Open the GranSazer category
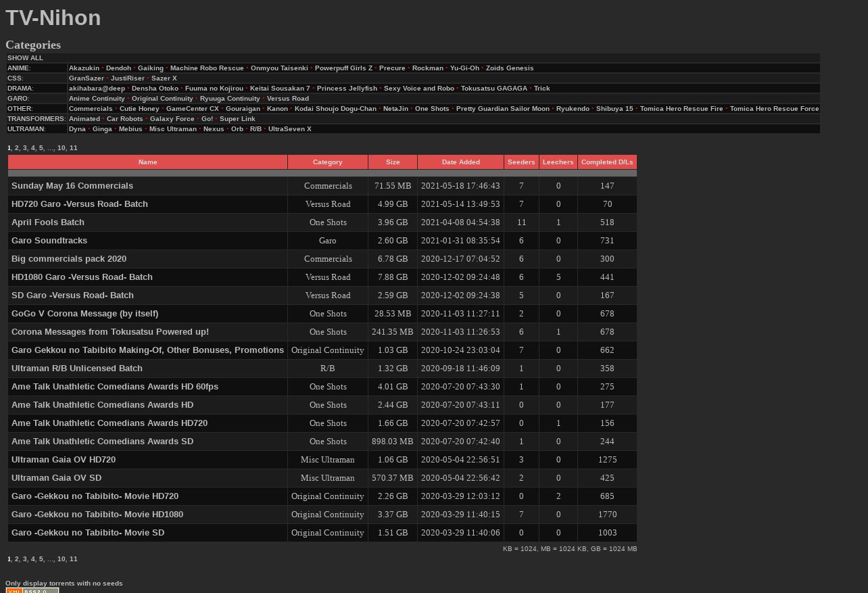This screenshot has width=868, height=593. pos(87,78)
